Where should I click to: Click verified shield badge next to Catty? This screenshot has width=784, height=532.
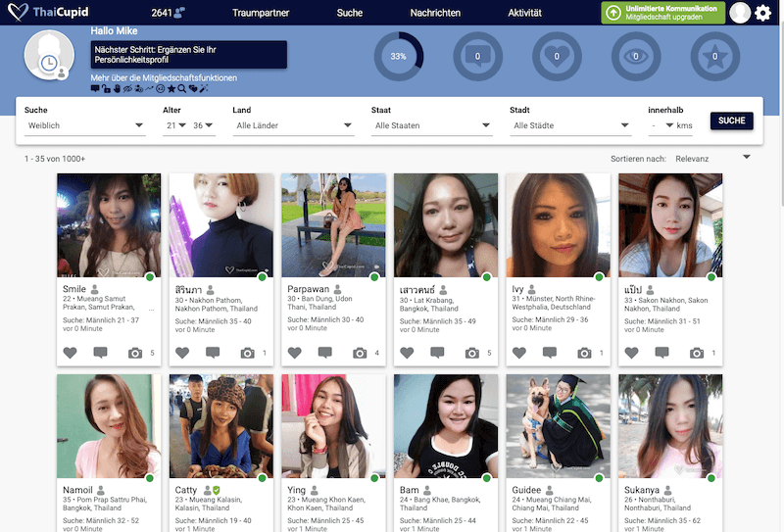216,490
